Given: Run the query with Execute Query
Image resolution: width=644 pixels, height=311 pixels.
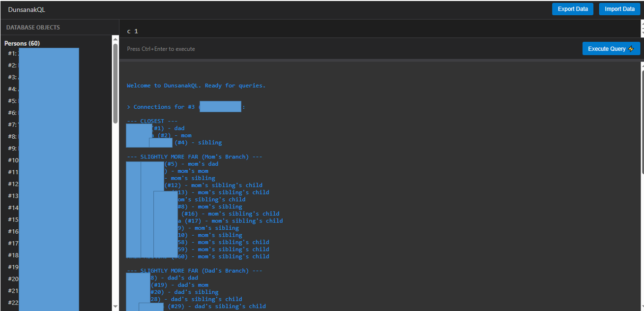Looking at the screenshot, I should 611,49.
